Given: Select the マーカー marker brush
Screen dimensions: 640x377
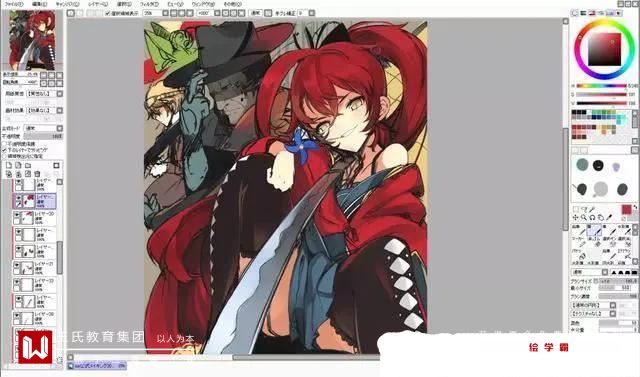Looking at the screenshot, I should [x=578, y=242].
